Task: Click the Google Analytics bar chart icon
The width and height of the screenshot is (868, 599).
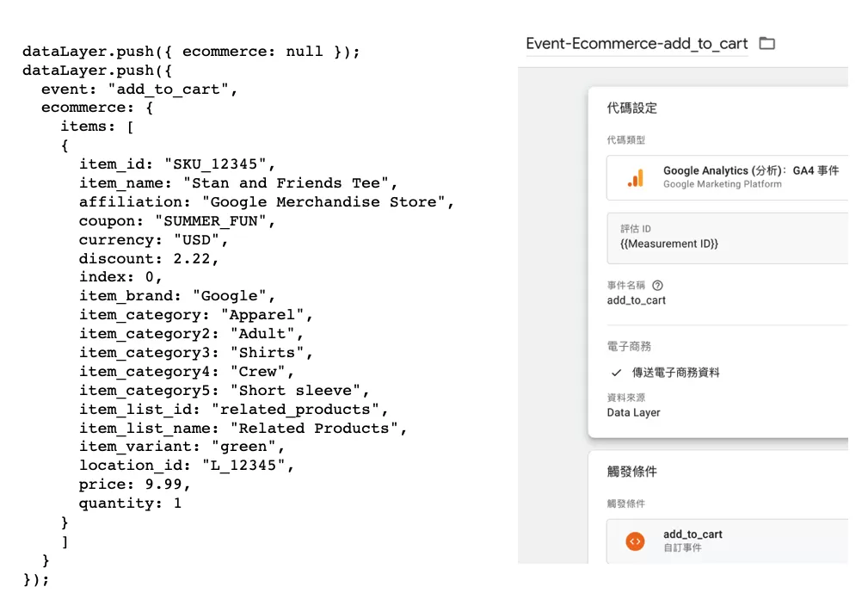Action: coord(636,177)
